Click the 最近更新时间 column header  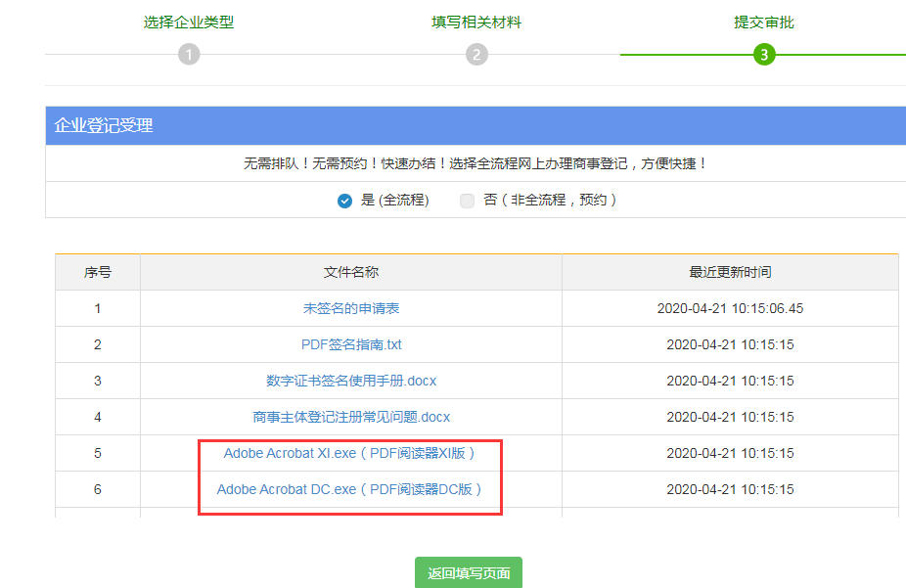pos(730,272)
